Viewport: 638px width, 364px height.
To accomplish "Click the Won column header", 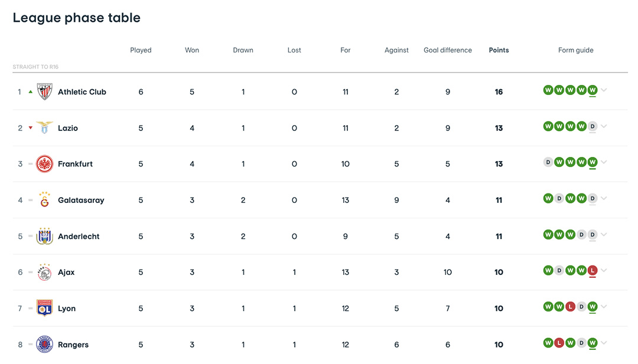I will 192,50.
